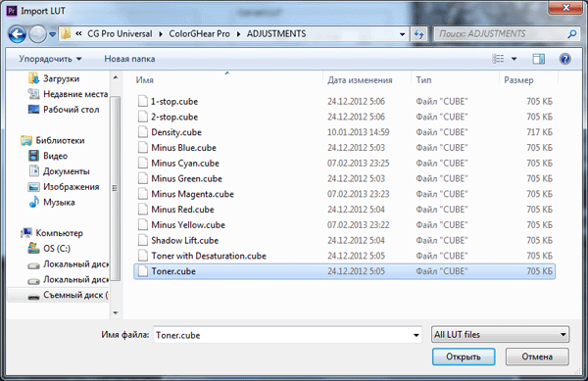
Task: Open OS (C:) drive
Action: (49, 248)
